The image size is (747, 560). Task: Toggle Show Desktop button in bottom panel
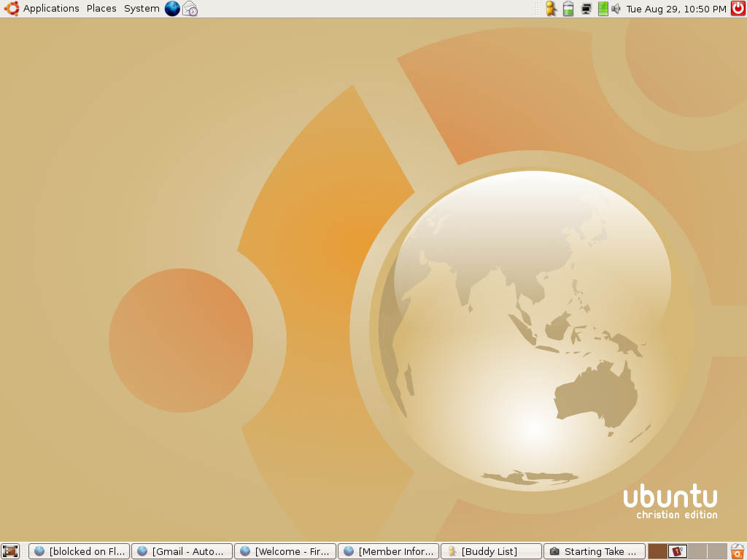click(x=10, y=551)
